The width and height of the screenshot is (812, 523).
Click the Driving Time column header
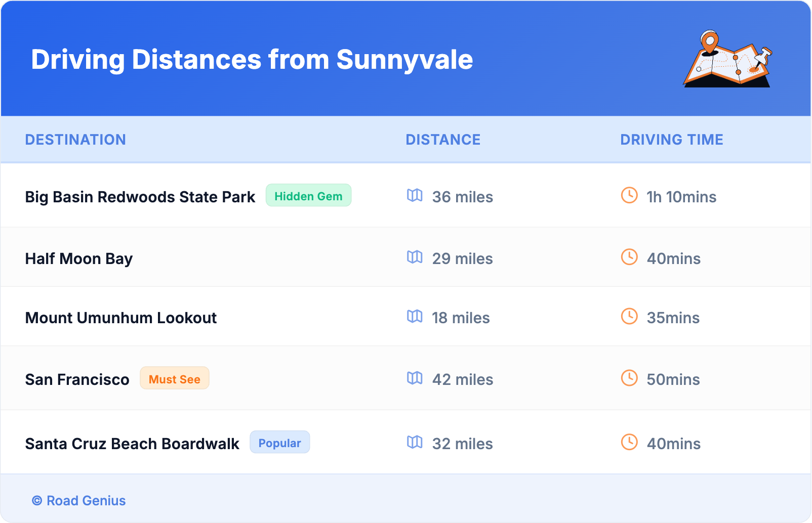tap(672, 140)
